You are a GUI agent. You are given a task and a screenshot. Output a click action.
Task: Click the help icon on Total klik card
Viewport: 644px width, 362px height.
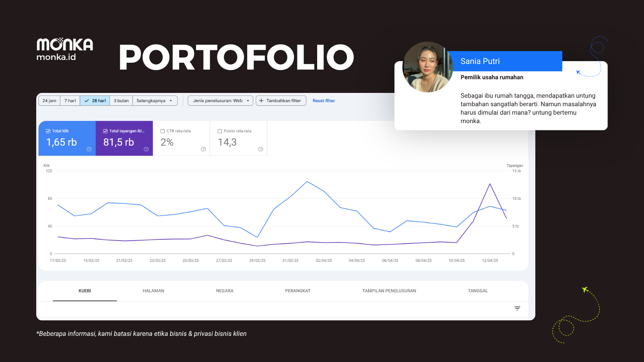(x=89, y=149)
